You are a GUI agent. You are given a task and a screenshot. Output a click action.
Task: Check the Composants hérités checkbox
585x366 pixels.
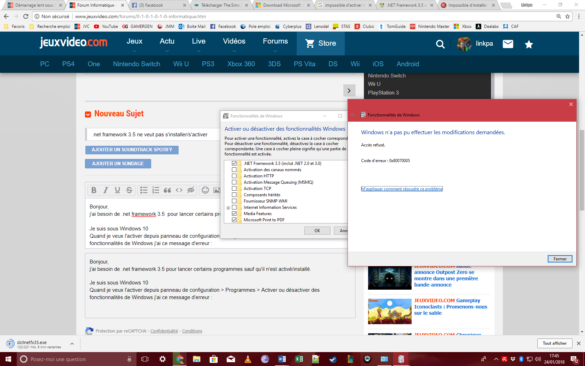tap(234, 195)
